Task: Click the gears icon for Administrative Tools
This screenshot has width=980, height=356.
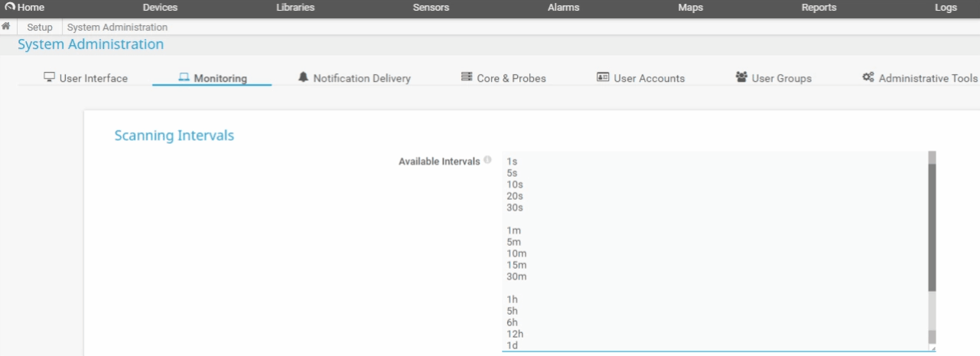Action: click(x=868, y=77)
